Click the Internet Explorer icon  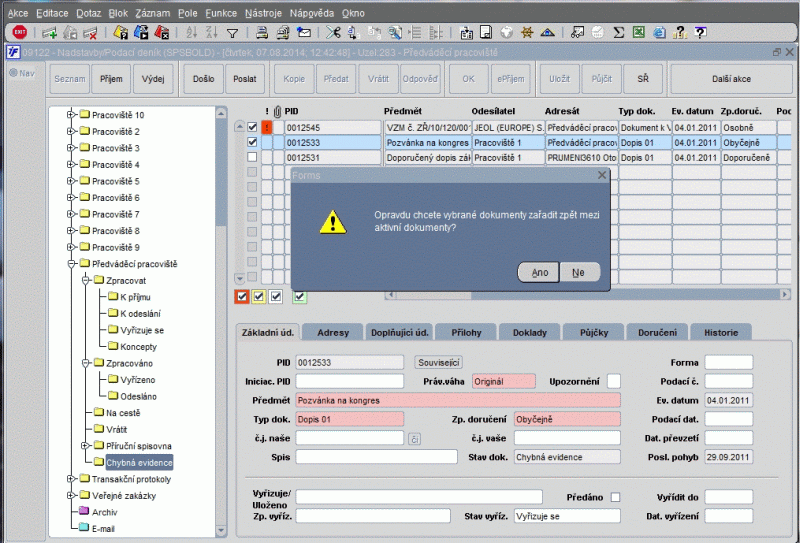tap(659, 33)
